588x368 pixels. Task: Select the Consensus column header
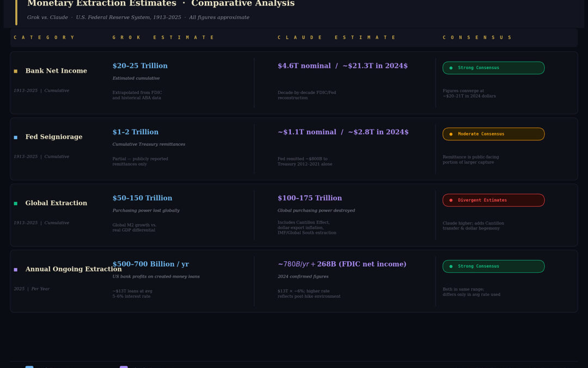click(x=477, y=38)
